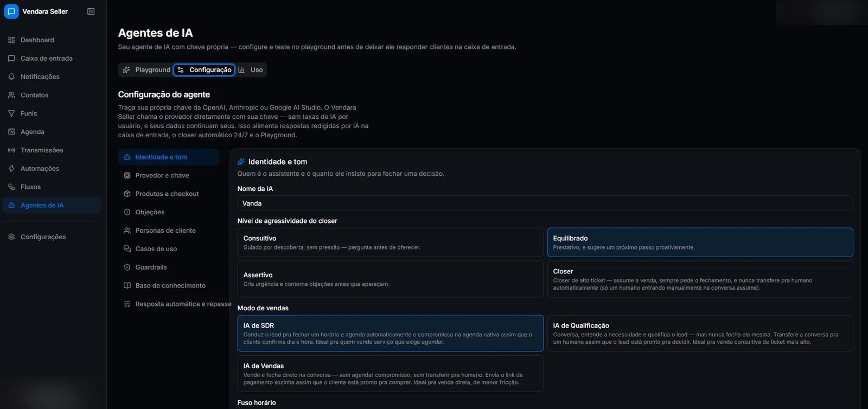This screenshot has height=409, width=868.
Task: Click the Transmissões broadcast icon
Action: tap(11, 150)
